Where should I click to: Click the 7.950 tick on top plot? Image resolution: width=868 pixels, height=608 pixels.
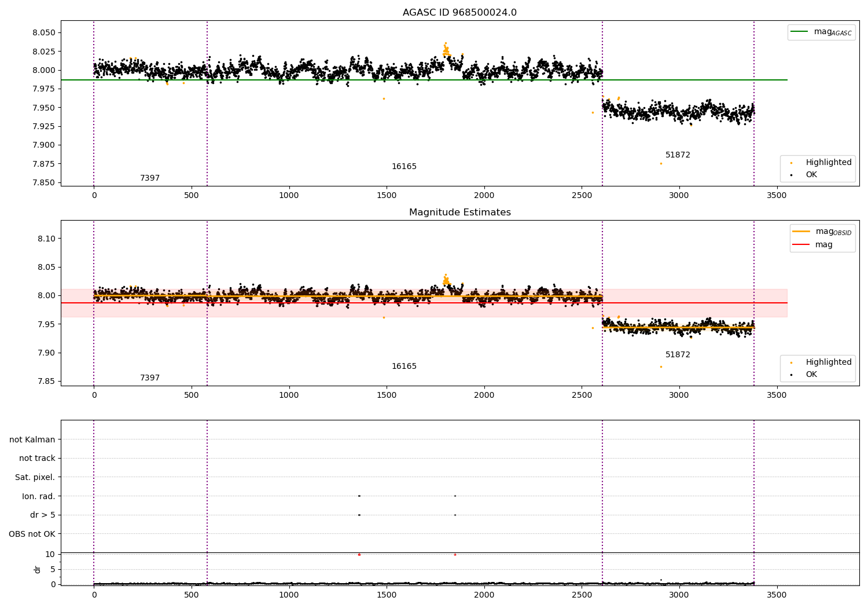point(44,108)
